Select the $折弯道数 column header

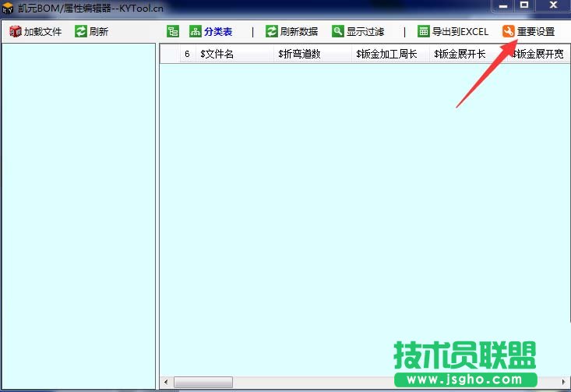pos(312,55)
